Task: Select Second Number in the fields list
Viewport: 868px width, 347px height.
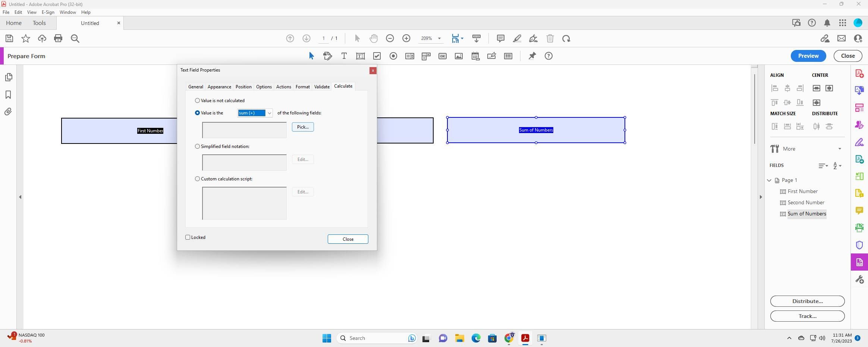Action: pos(805,202)
